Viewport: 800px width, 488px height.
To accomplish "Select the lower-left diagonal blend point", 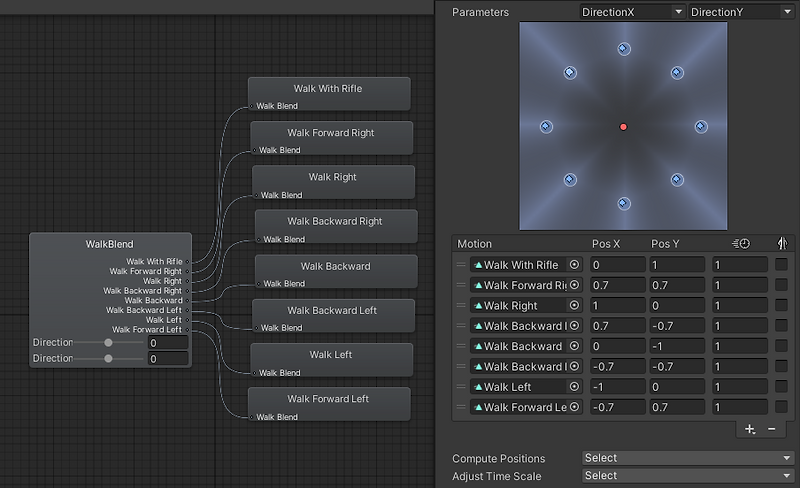I will (570, 179).
